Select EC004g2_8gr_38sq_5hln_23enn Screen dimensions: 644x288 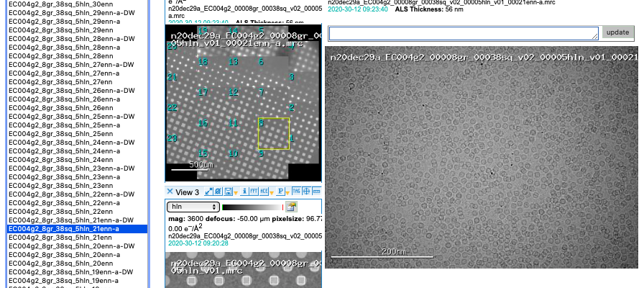coord(77,186)
